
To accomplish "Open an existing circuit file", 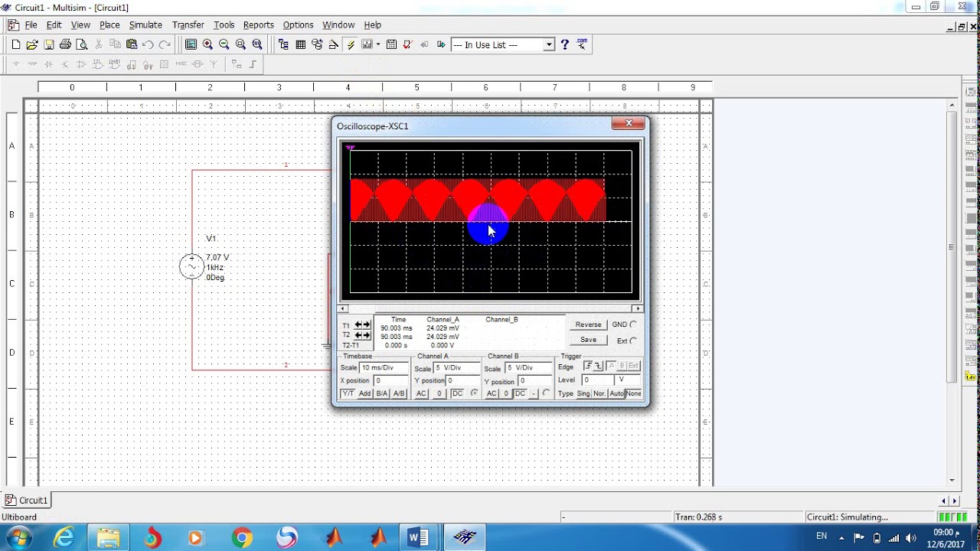I will [x=32, y=44].
